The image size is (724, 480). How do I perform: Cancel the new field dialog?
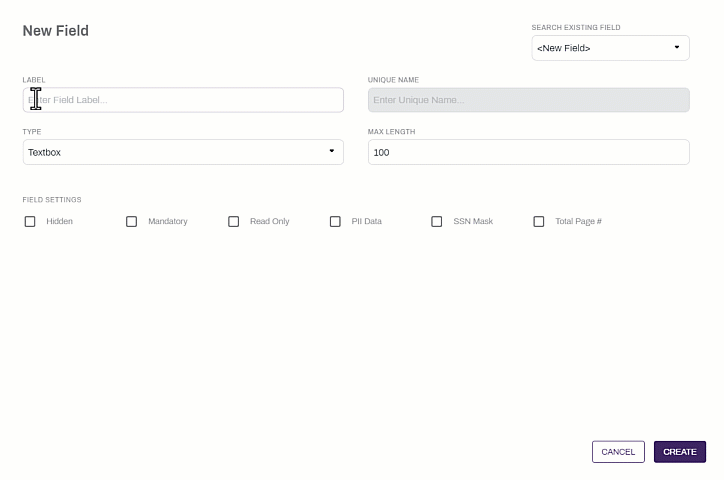618,452
